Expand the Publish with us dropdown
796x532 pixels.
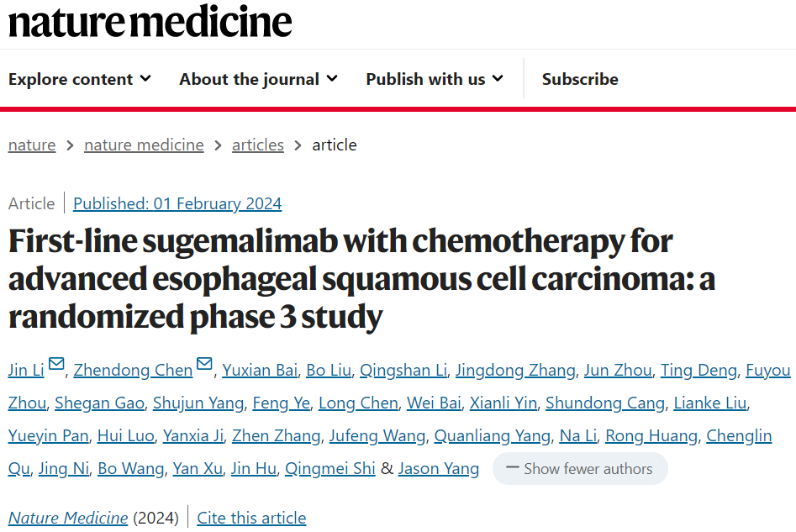435,79
